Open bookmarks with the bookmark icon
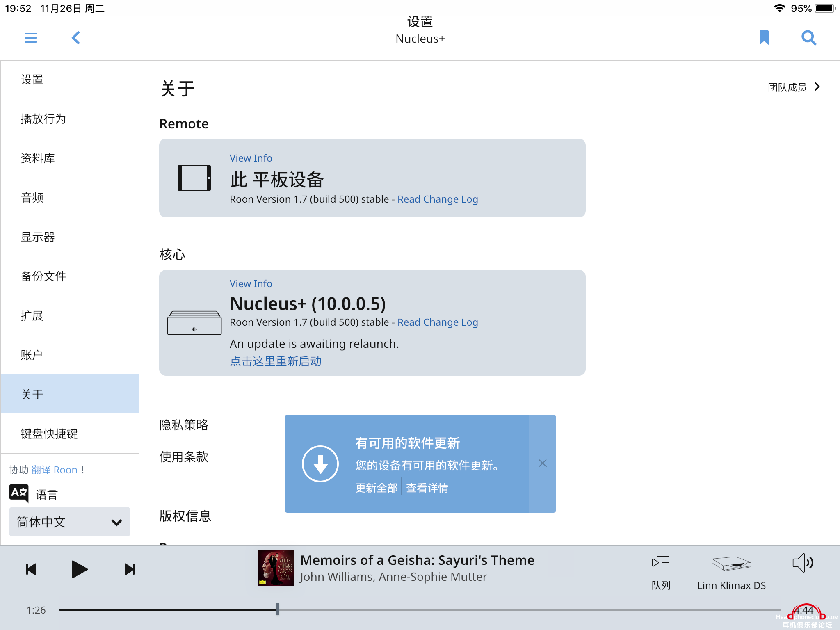Image resolution: width=840 pixels, height=630 pixels. coord(764,38)
